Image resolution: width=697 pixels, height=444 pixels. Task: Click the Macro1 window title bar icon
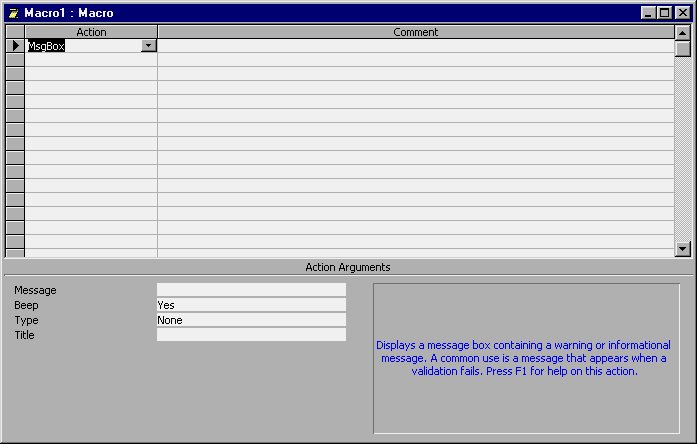click(14, 13)
